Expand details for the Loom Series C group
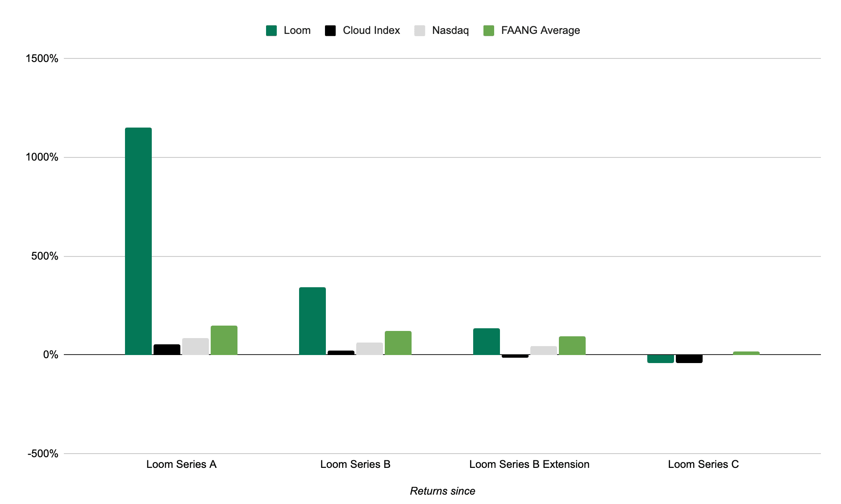 (704, 464)
